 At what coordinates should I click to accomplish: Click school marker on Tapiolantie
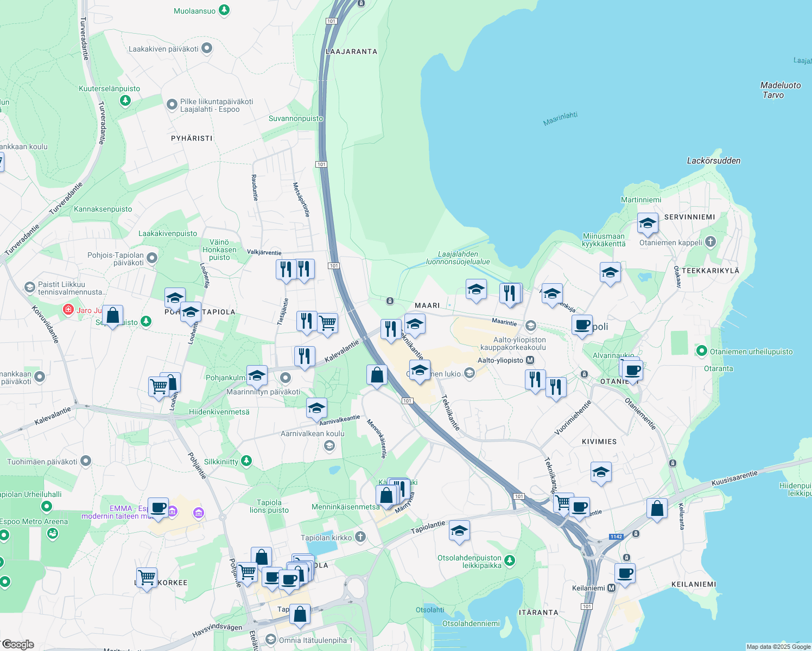(x=459, y=532)
